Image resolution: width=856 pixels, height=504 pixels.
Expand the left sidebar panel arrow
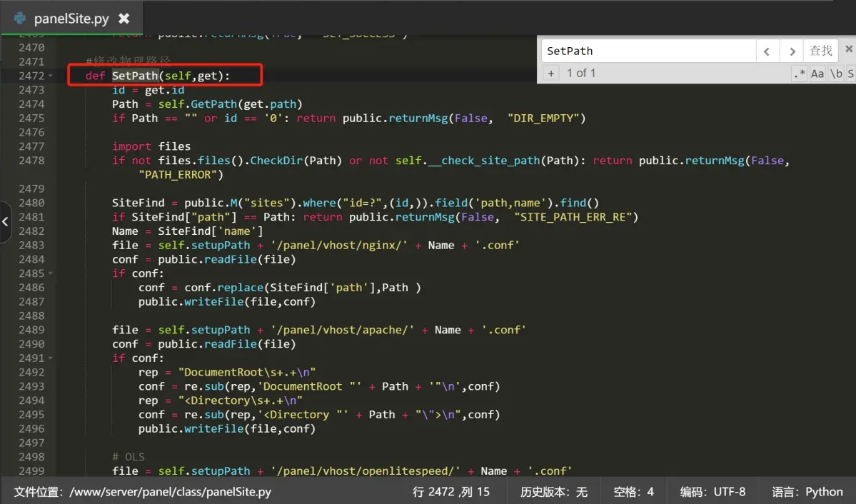pos(6,221)
